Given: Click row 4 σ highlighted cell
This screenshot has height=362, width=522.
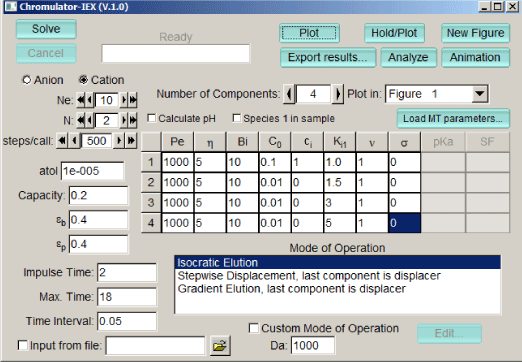Looking at the screenshot, I should pos(405,223).
